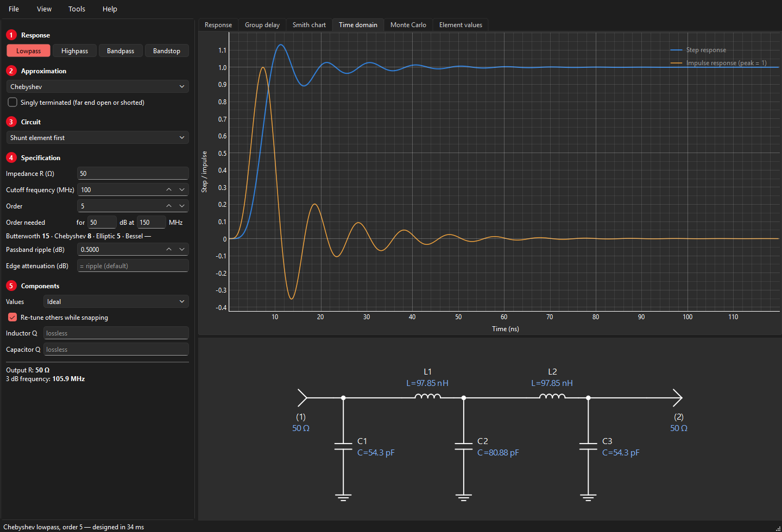Select the L1 inductor symbol in the schematic

click(427, 396)
